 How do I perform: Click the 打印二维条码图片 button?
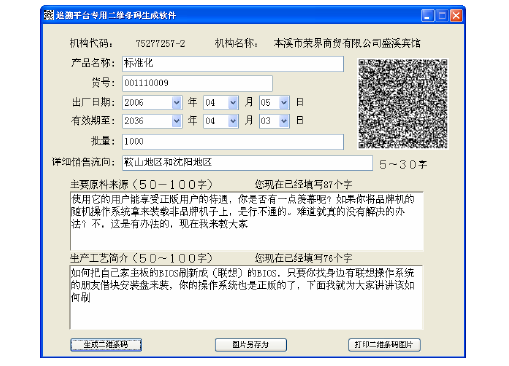[x=384, y=345]
